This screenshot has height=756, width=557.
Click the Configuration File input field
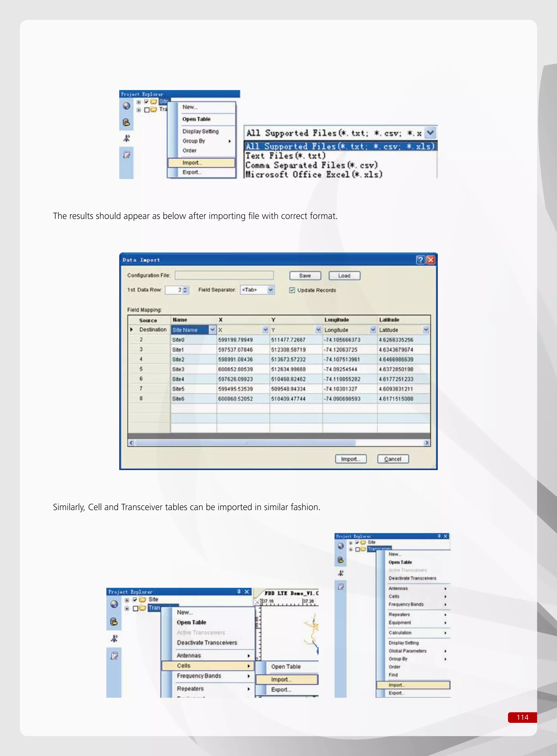[224, 275]
